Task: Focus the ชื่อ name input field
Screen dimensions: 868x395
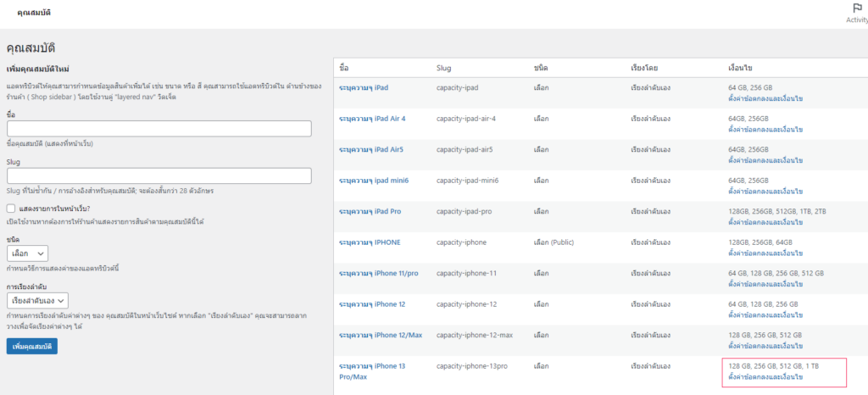Action: (x=159, y=129)
